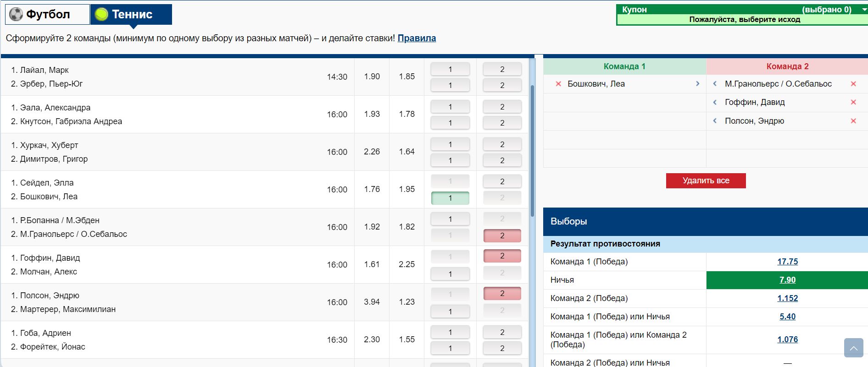
Task: Click the scroll-to-top arrow button
Action: 853,348
